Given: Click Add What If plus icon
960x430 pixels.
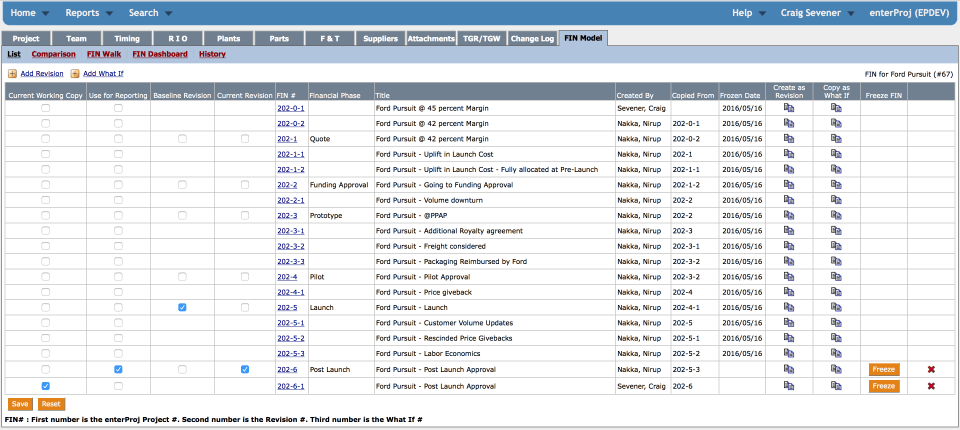Looking at the screenshot, I should pos(75,74).
